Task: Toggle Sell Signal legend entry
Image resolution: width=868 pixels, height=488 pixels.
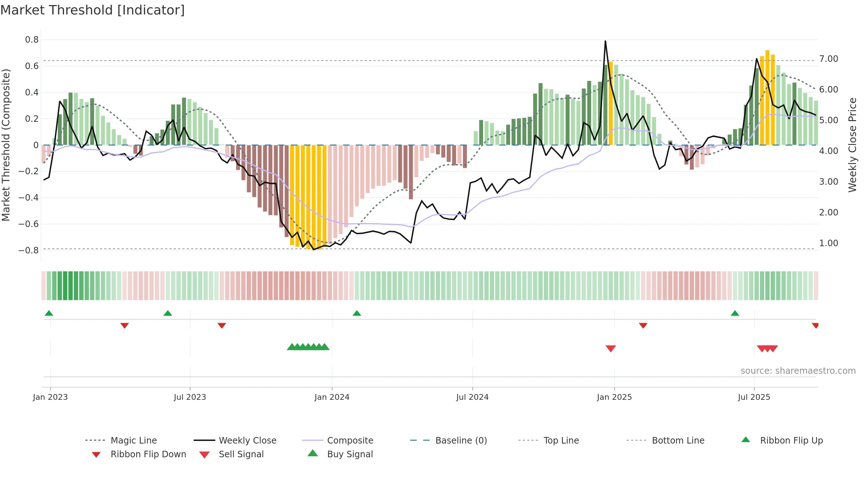Action: click(x=231, y=454)
